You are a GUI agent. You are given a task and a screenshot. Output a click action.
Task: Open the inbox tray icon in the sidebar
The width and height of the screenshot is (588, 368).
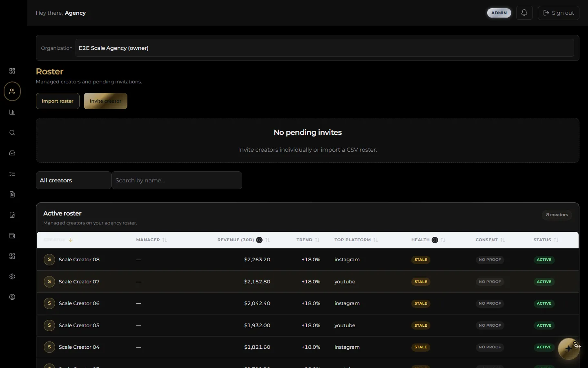pyautogui.click(x=12, y=153)
